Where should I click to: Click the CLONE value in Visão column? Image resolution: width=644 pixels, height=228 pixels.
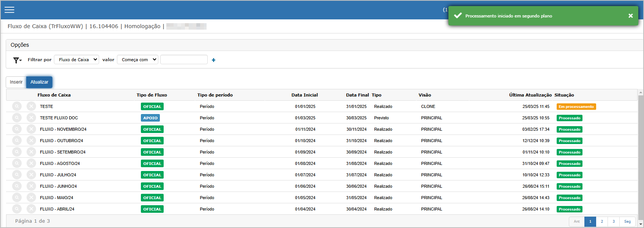428,106
